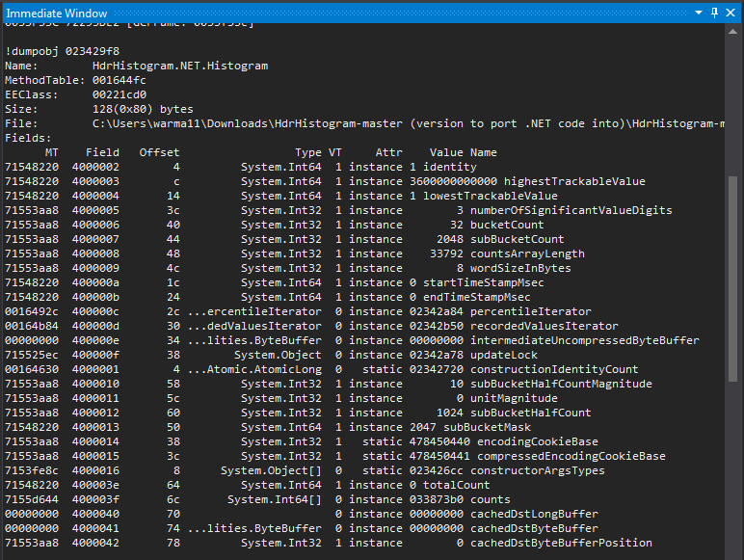The image size is (744, 560).
Task: Click the address '02342a84' of percentileIterator
Action: (437, 311)
